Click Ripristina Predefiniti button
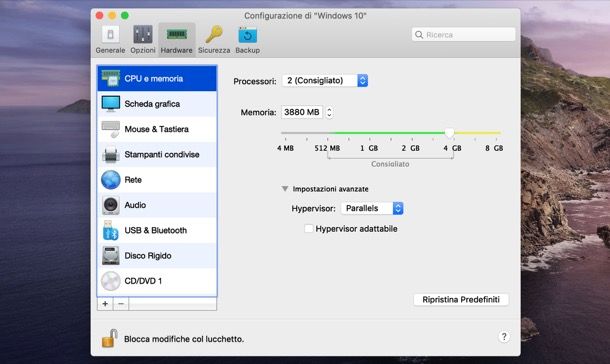The width and height of the screenshot is (610, 364). 461,299
